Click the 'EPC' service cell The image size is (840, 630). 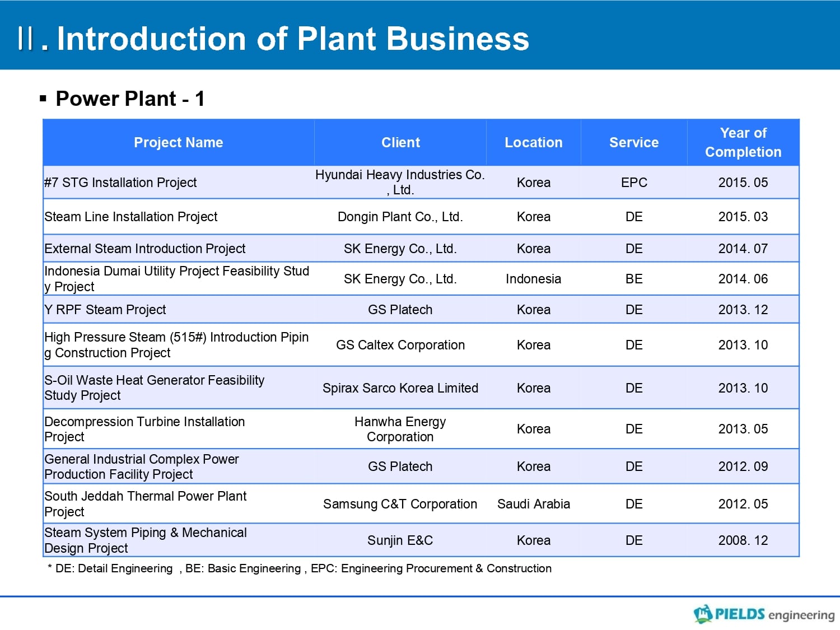tap(634, 183)
